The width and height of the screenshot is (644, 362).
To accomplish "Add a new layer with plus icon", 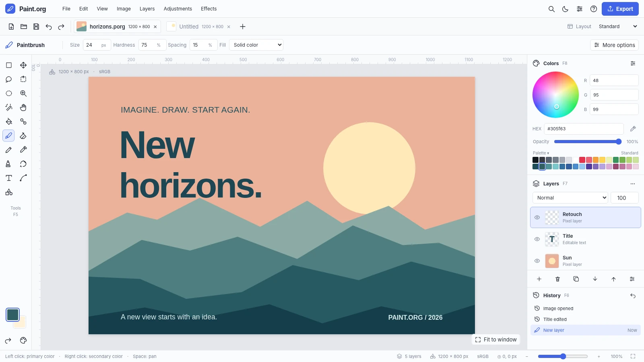I will [539, 279].
